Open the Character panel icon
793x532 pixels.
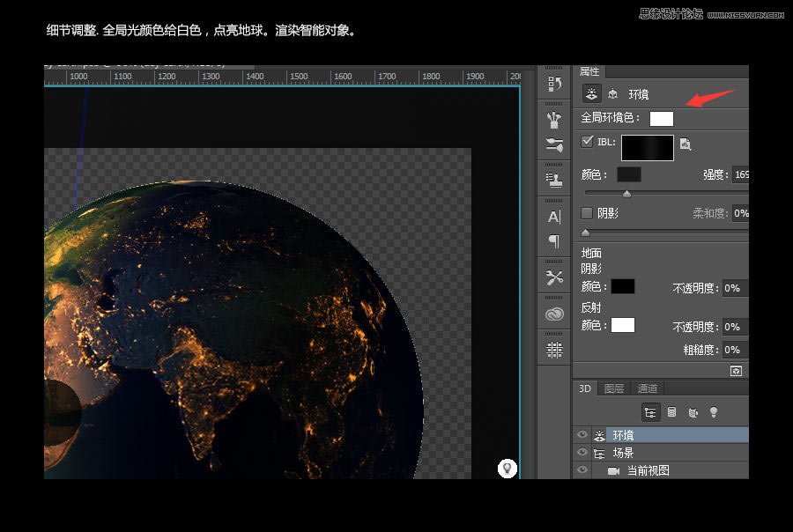(x=554, y=217)
